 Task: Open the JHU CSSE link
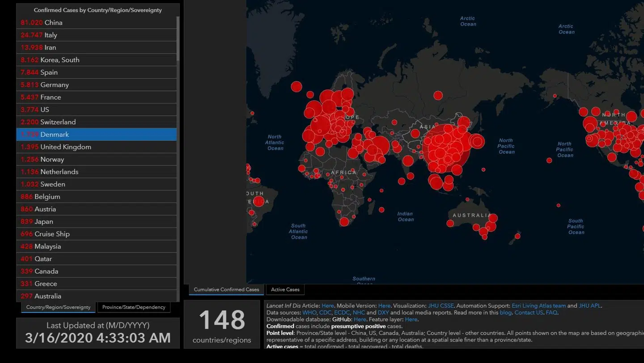441,306
